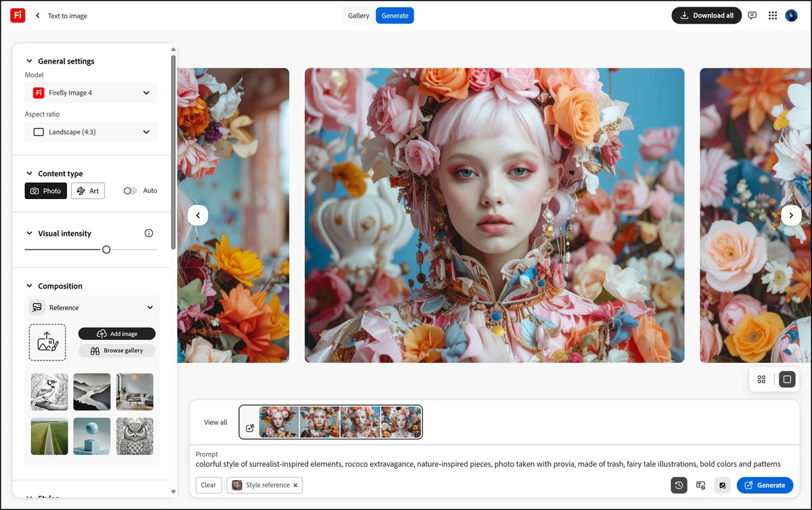Open Aspect ratio dropdown Landscape (4:3)
This screenshot has height=510, width=812.
(x=91, y=132)
